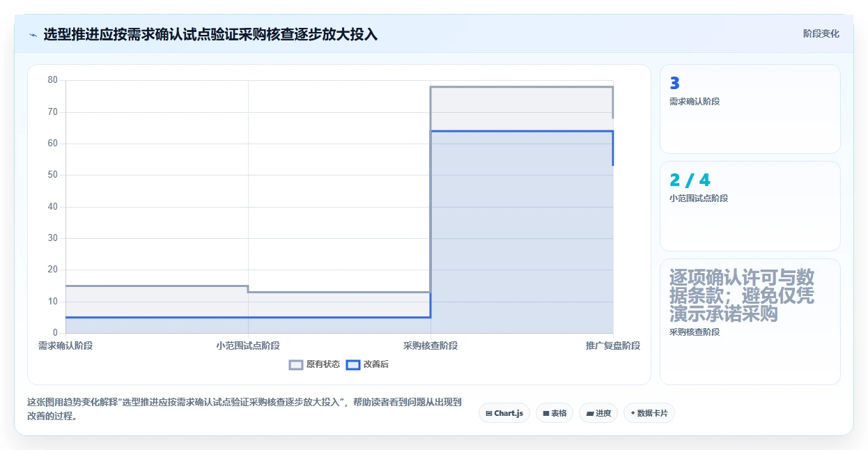Viewport: 868px width, 450px height.
Task: Click the y-axis value 20
Action: coord(52,270)
